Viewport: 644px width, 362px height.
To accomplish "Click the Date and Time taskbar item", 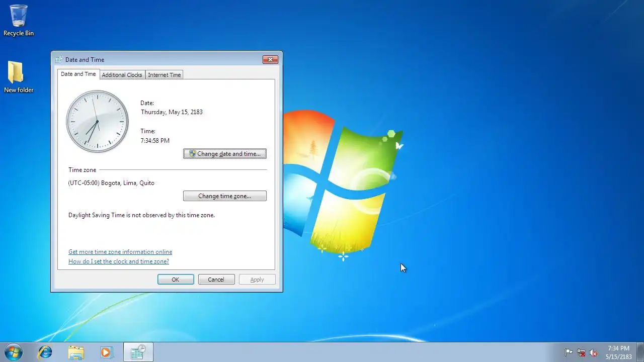I will tap(138, 352).
